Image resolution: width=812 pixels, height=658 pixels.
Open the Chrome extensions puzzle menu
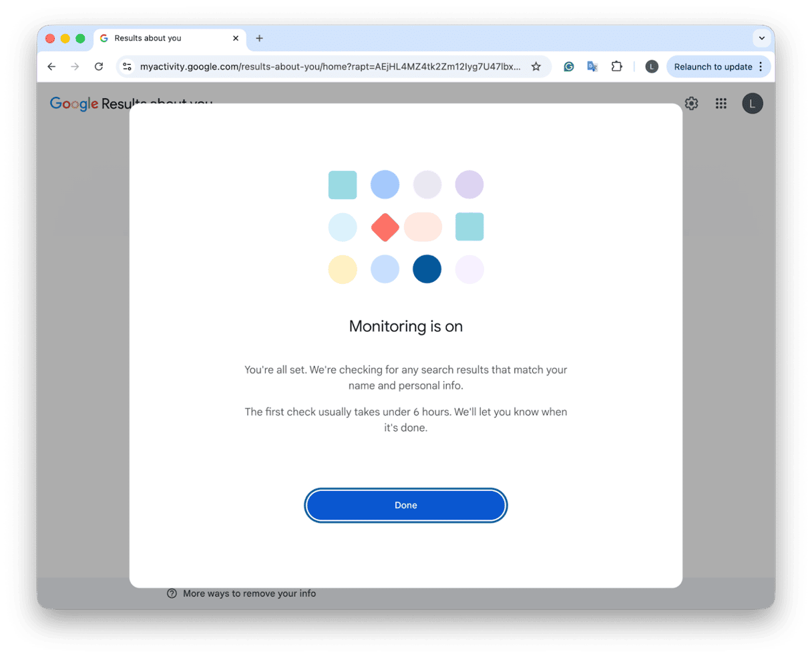coord(616,66)
